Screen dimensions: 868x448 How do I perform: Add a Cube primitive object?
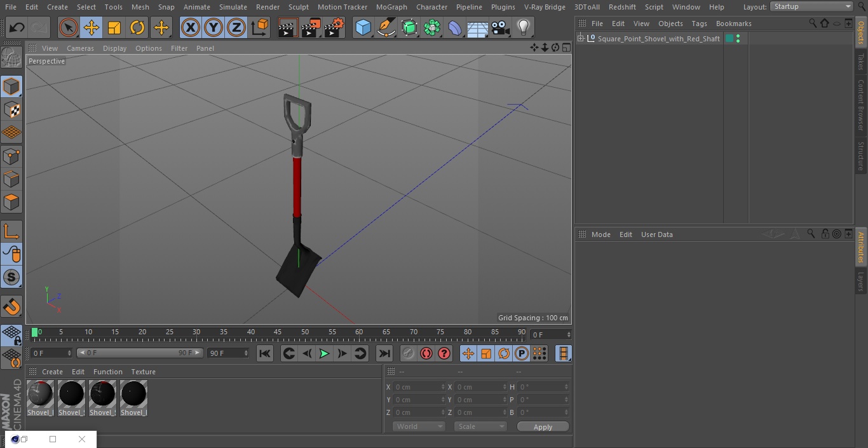tap(363, 28)
